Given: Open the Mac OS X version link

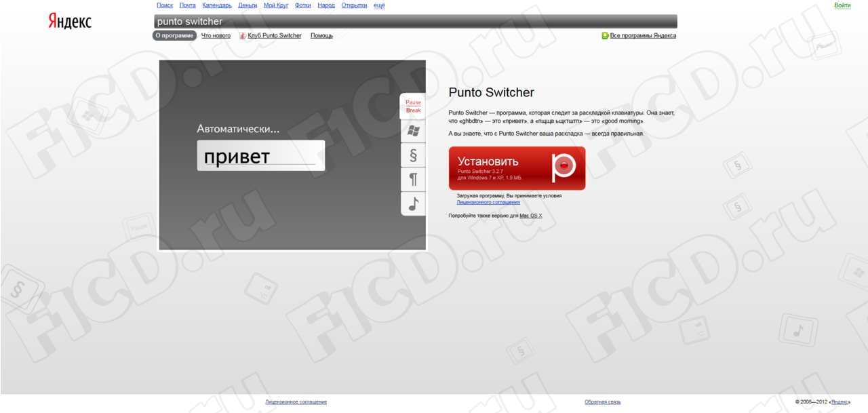Looking at the screenshot, I should (x=531, y=216).
